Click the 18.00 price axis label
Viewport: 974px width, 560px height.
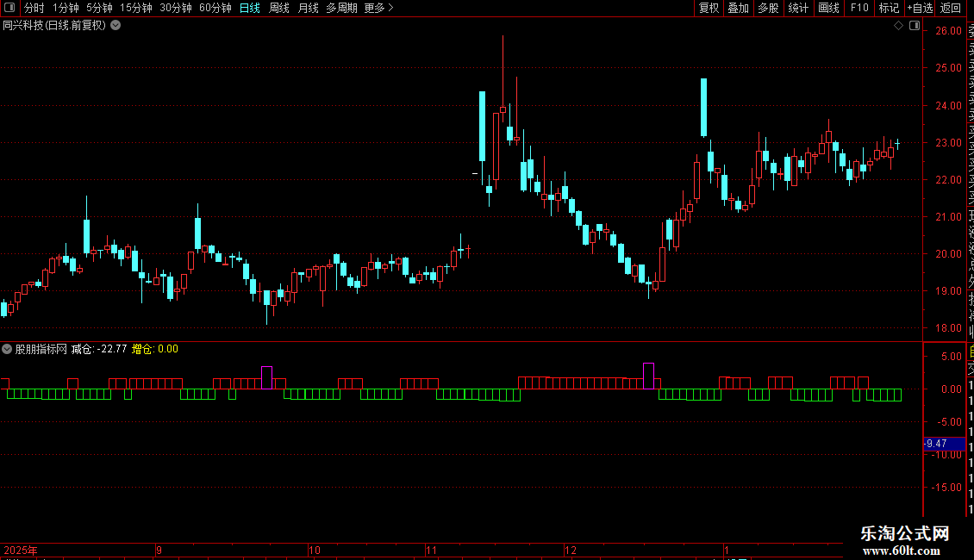point(948,327)
